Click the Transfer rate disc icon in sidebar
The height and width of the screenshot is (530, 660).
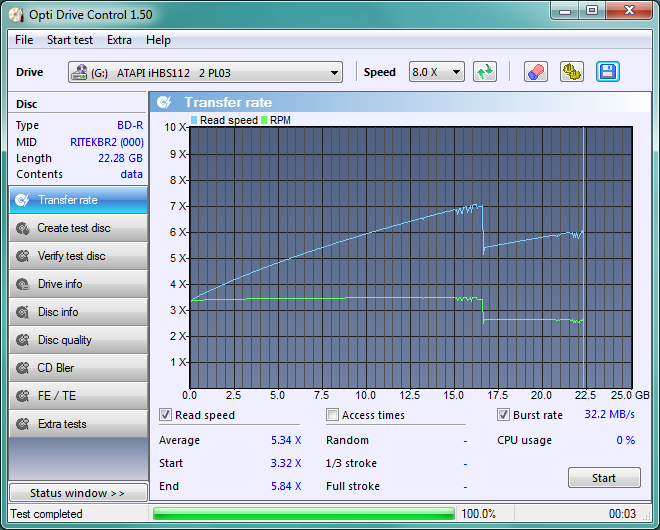[x=22, y=200]
